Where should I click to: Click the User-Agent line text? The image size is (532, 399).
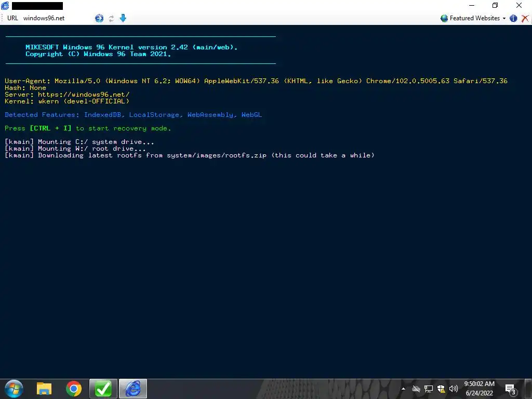point(256,81)
